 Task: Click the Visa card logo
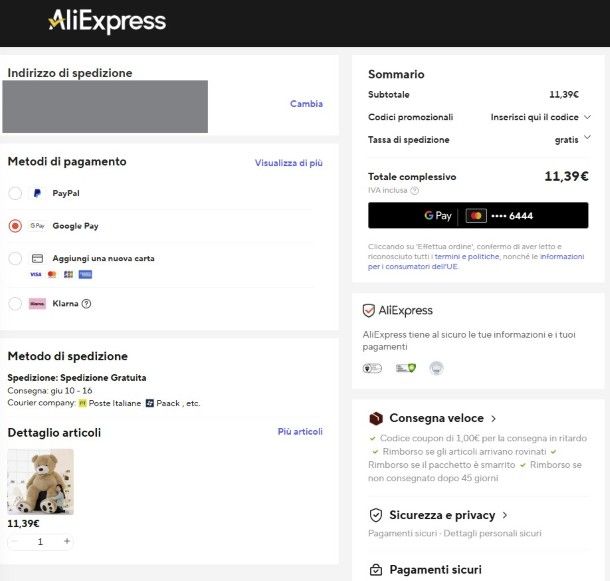click(35, 275)
